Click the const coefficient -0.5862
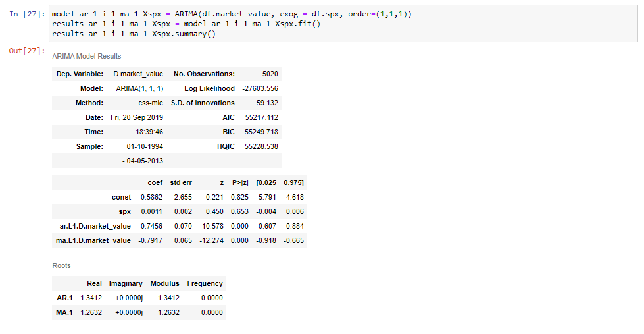Screen dimensions: 644x334 [x=151, y=198]
